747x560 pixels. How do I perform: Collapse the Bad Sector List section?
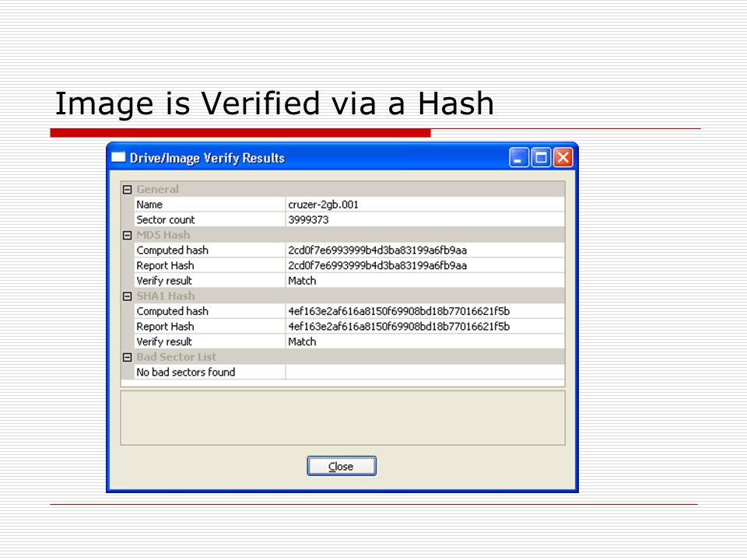[x=127, y=357]
